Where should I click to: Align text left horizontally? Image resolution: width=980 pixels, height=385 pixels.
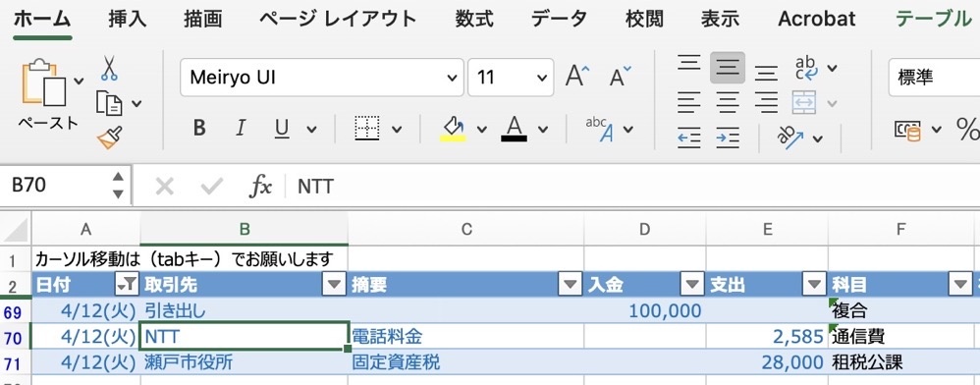tap(689, 101)
